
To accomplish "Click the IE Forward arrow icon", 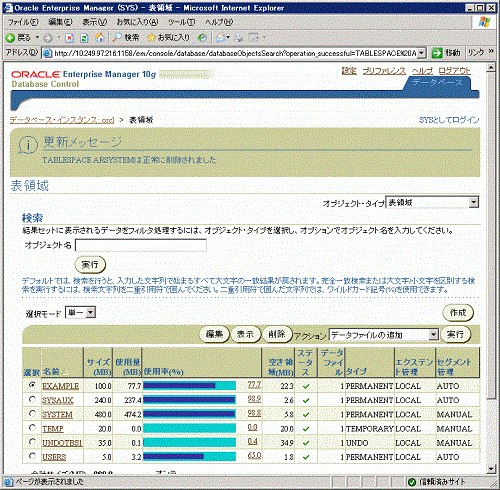I will (48, 38).
